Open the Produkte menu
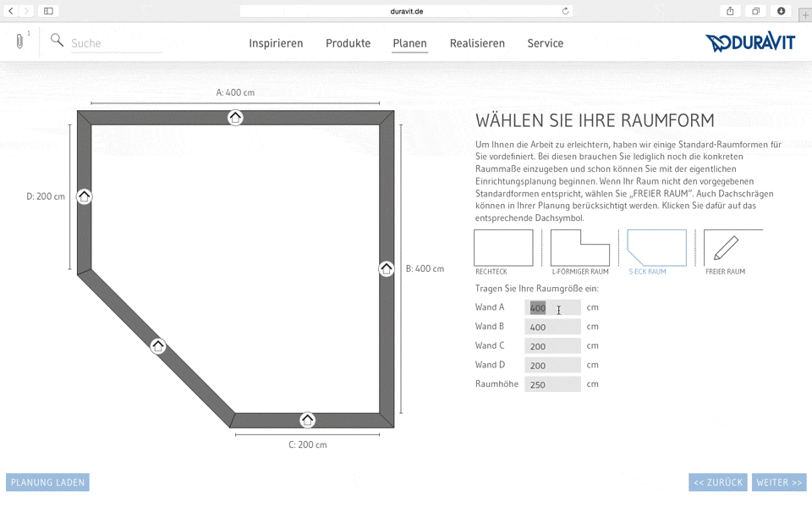The image size is (812, 508). [x=348, y=43]
